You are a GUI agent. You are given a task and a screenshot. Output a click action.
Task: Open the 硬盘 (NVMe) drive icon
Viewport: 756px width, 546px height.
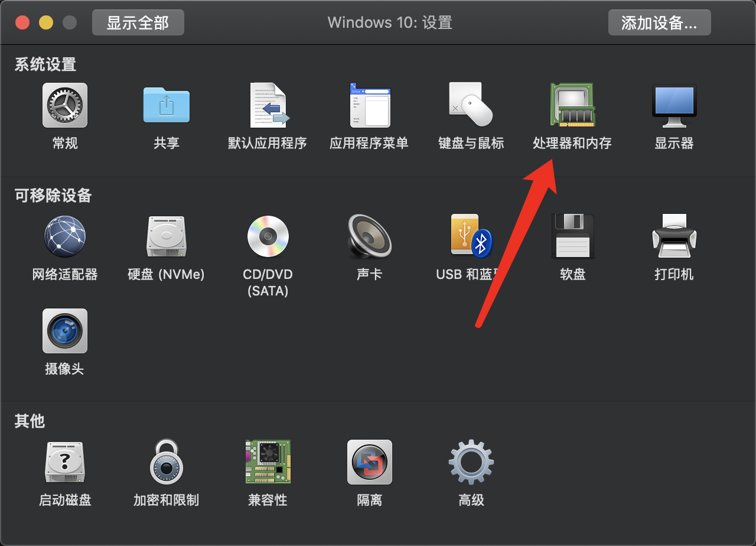point(167,236)
